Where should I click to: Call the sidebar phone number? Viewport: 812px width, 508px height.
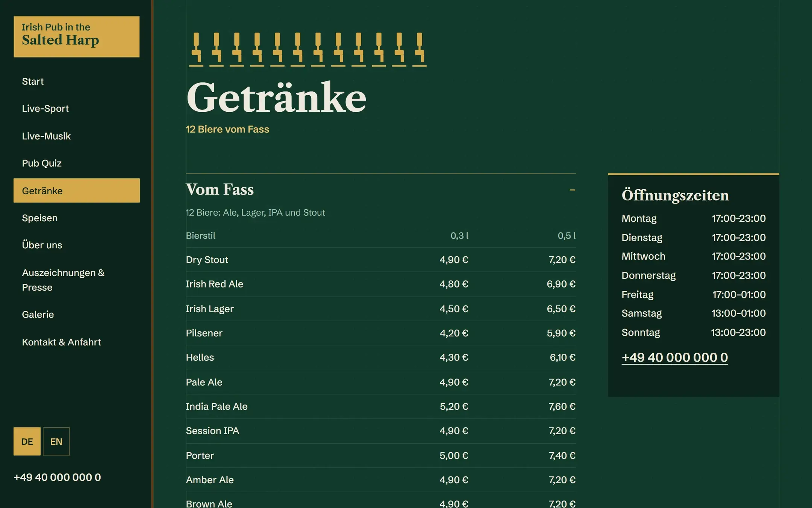coord(57,477)
